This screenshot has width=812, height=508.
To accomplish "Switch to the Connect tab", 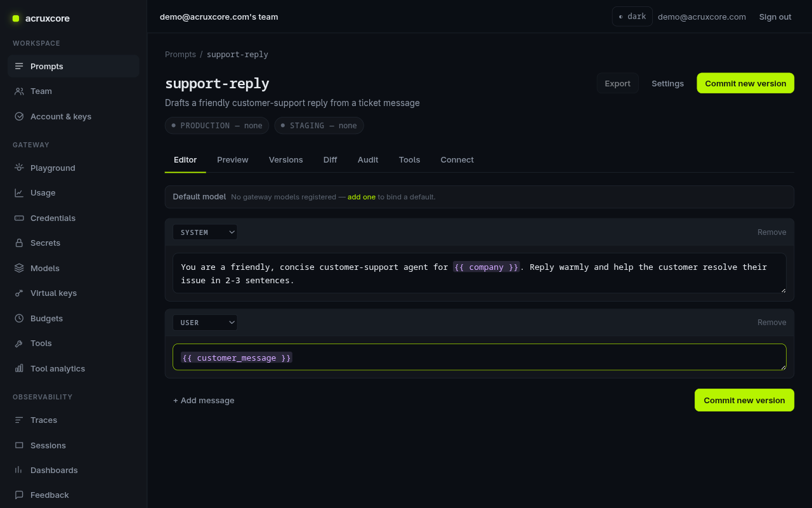I will pos(457,159).
